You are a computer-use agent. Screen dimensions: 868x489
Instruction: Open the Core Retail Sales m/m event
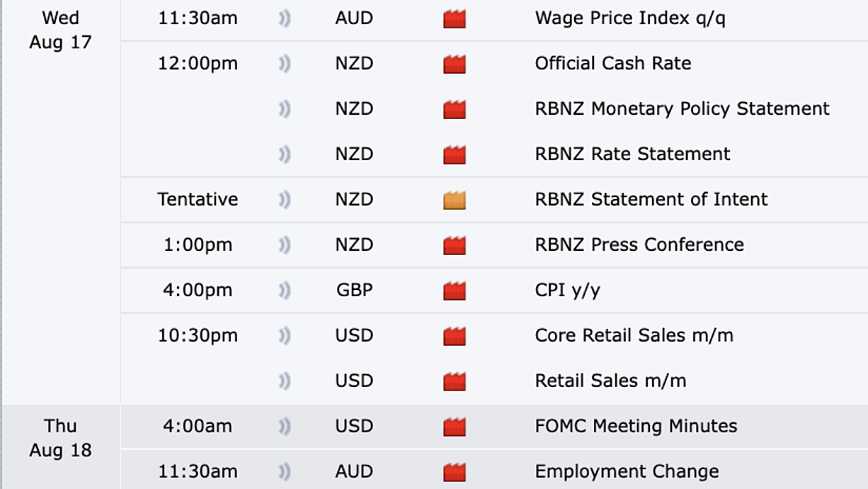(x=634, y=335)
